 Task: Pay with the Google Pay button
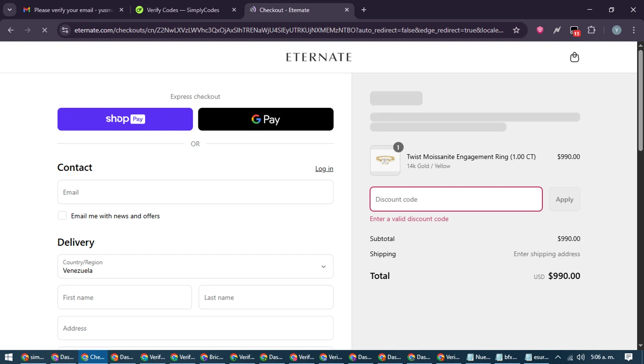pyautogui.click(x=266, y=119)
